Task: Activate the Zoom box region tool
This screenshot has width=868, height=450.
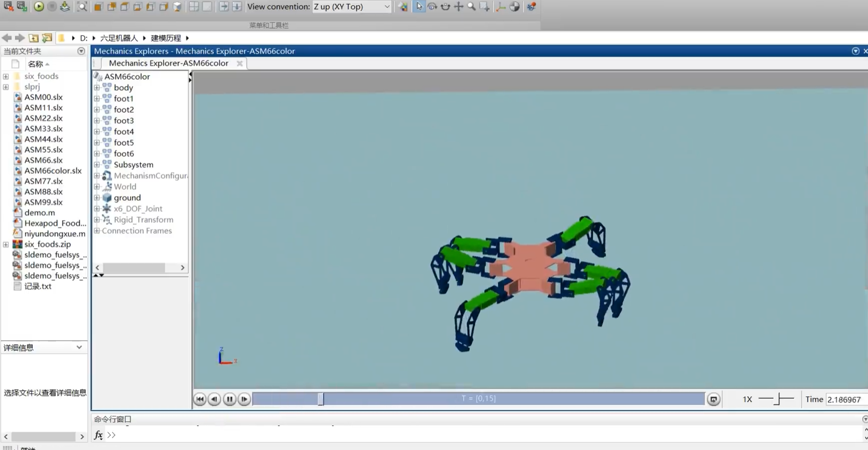Action: (485, 7)
